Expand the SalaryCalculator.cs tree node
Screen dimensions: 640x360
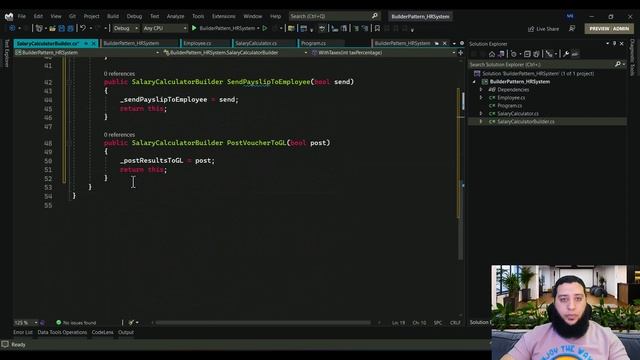481,113
